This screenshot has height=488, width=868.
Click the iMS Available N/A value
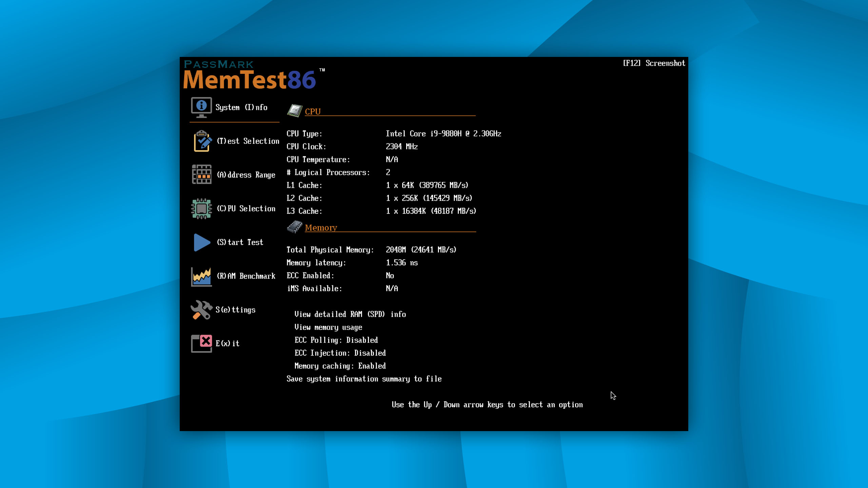coord(392,288)
